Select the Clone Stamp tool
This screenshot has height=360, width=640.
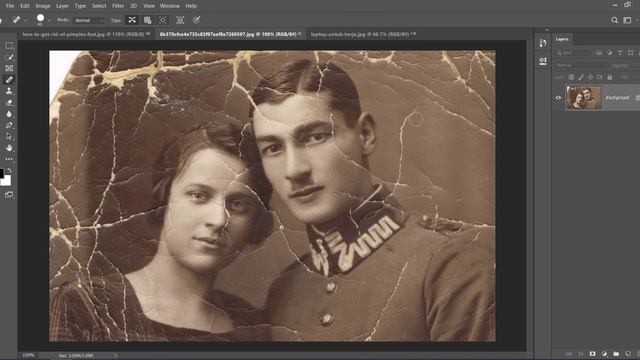9,91
